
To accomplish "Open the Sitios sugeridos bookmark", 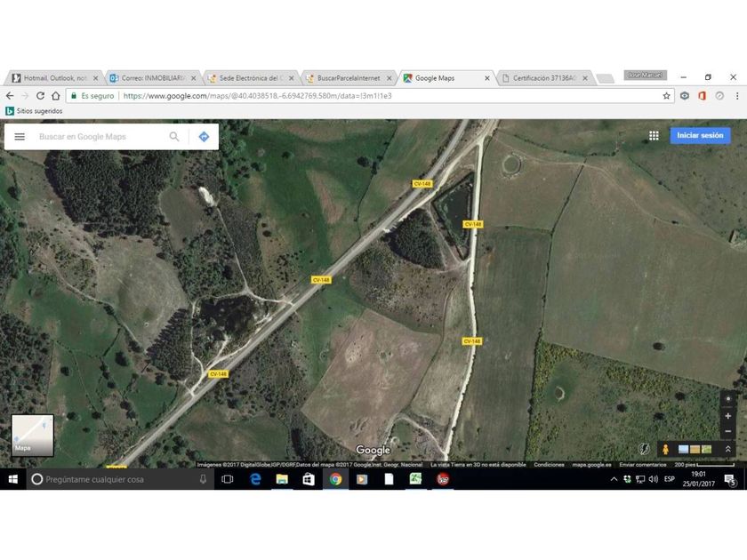I will coord(34,111).
